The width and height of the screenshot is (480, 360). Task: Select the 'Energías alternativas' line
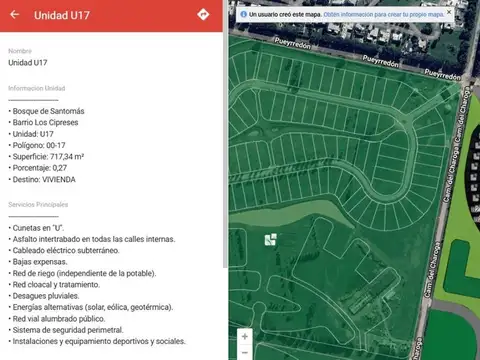91,307
